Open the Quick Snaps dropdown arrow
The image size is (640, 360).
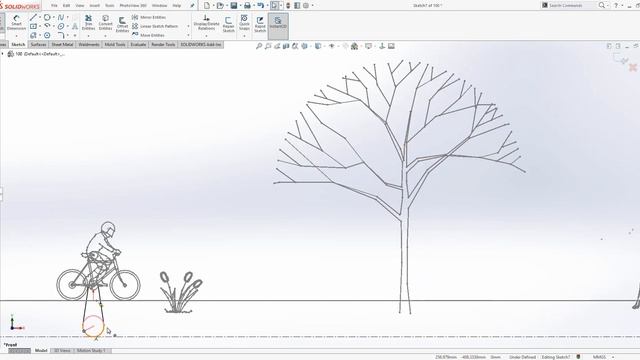coord(244,36)
